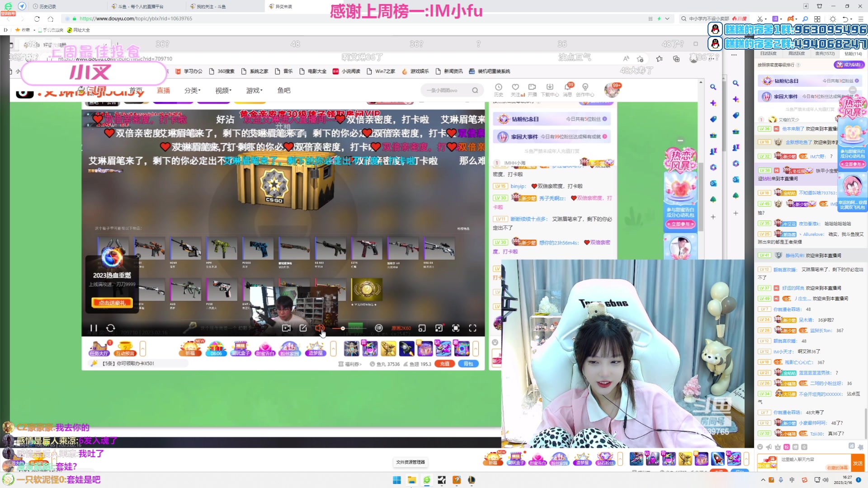Pause the embedded stream video
Viewport: 868px width, 488px height.
click(94, 328)
